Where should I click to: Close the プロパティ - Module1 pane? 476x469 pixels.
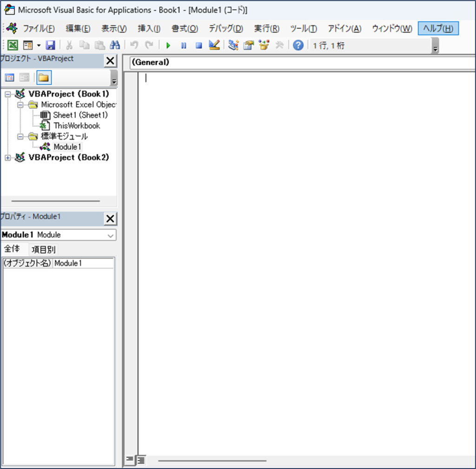point(111,218)
